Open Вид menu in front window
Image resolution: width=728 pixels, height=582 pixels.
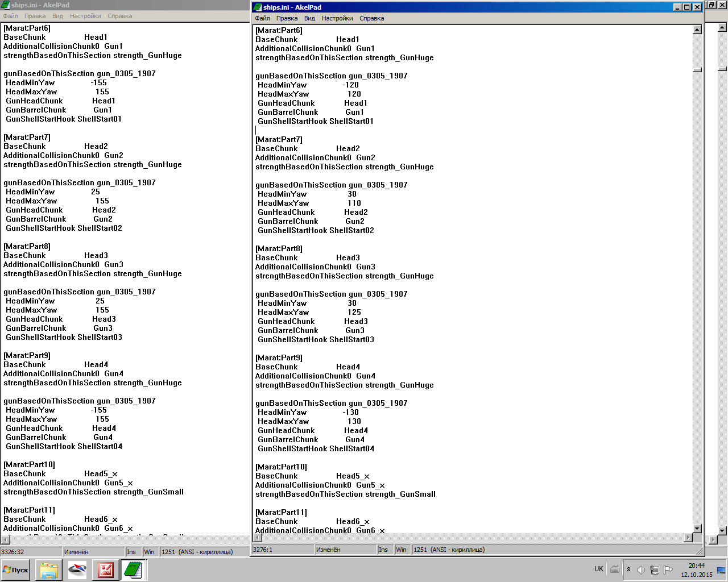pyautogui.click(x=309, y=18)
